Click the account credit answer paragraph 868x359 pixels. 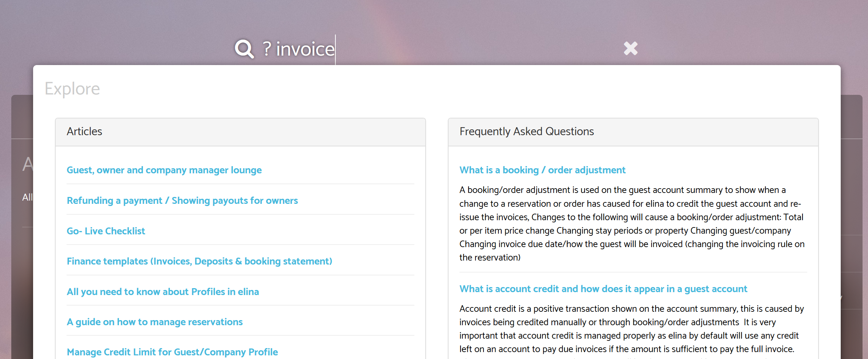pos(632,329)
